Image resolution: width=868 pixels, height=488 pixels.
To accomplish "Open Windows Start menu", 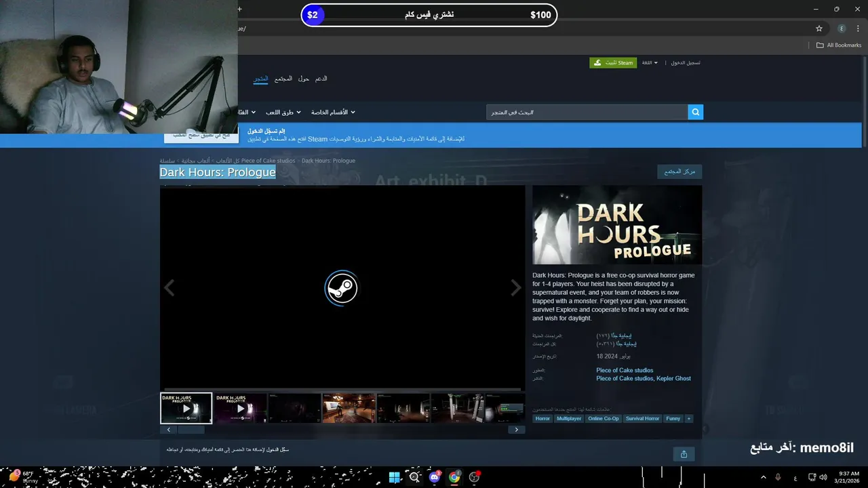I will tap(394, 477).
